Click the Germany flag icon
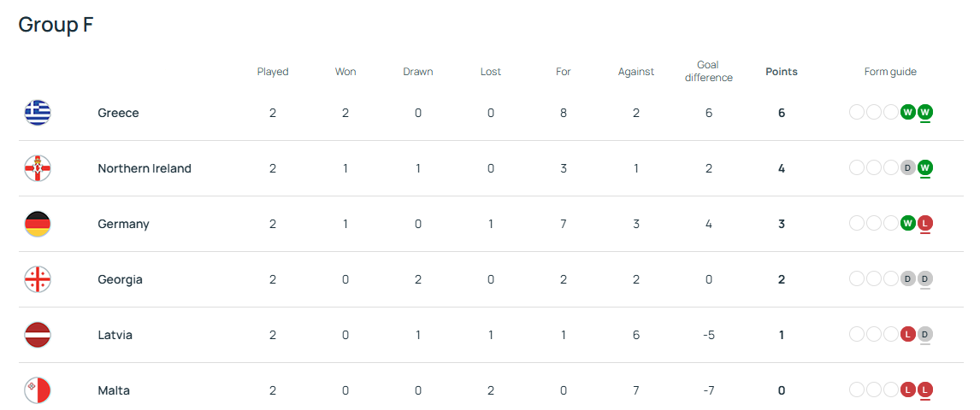This screenshot has height=410, width=980. coord(38,224)
